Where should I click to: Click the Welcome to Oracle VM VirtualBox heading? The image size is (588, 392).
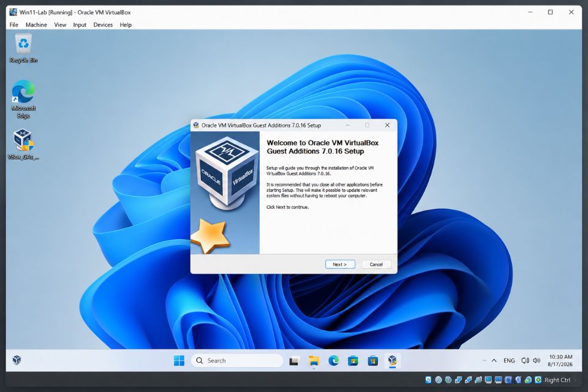[x=323, y=146]
